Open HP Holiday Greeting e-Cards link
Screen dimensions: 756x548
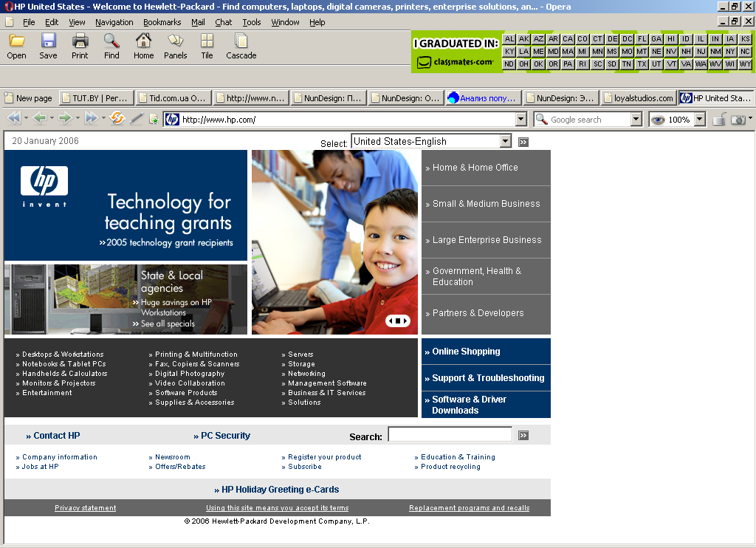click(280, 489)
